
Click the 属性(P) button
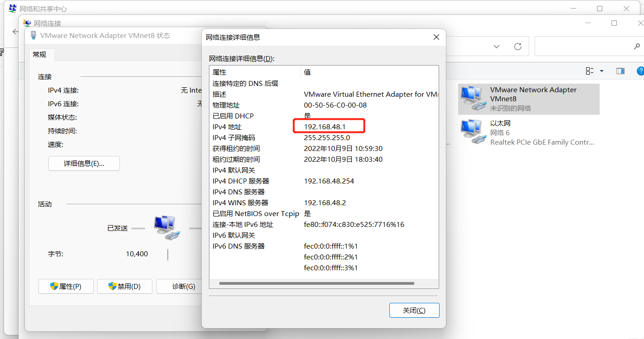[66, 287]
